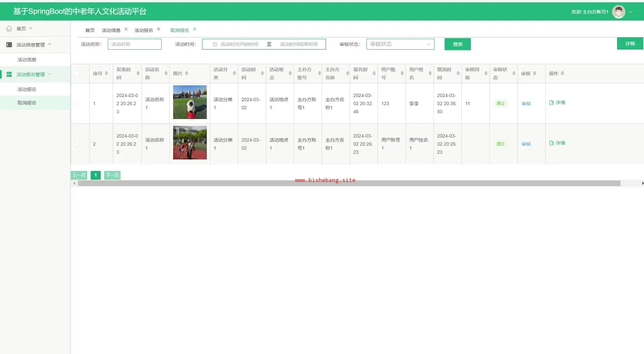Screen dimensions: 644x354
Task: Sort by 活动分类 column arrows
Action: [x=234, y=73]
